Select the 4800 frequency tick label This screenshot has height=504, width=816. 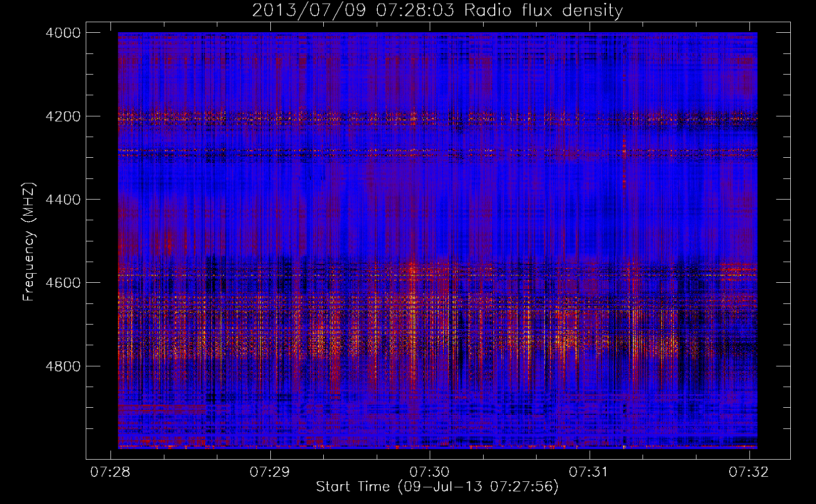pos(63,366)
